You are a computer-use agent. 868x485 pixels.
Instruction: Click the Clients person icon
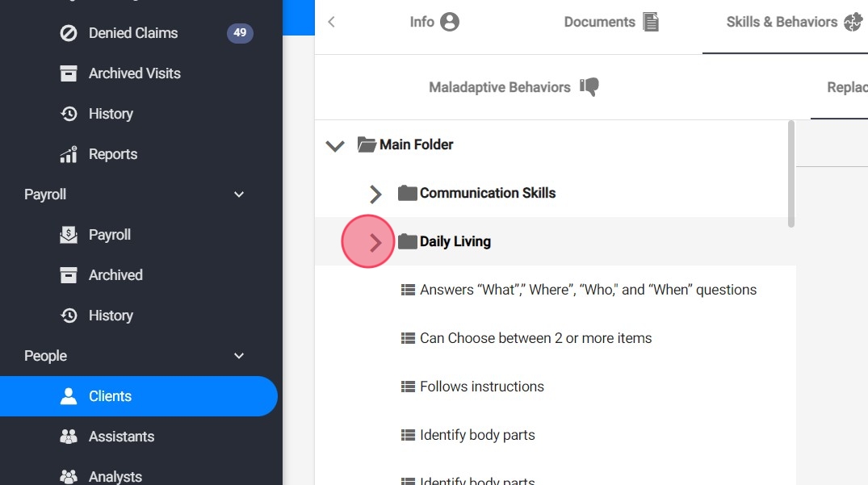(x=69, y=396)
